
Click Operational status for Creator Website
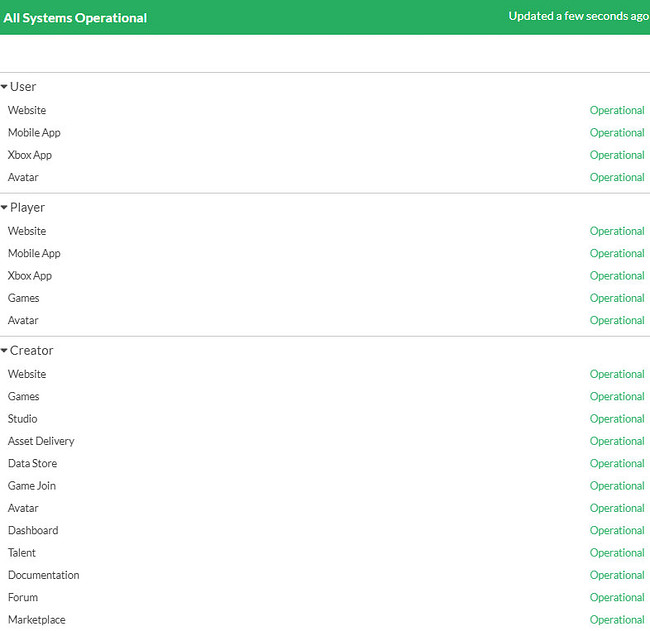[617, 374]
